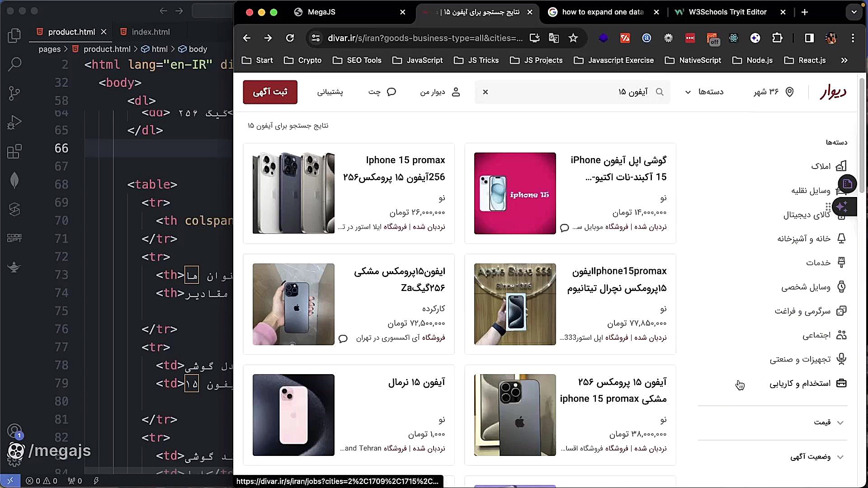The image size is (868, 488).
Task: Go forward in the Chrome browser
Action: [268, 38]
